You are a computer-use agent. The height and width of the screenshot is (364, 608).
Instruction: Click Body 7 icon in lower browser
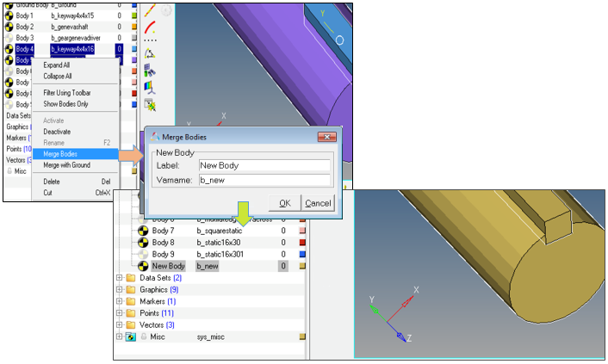[x=143, y=231]
